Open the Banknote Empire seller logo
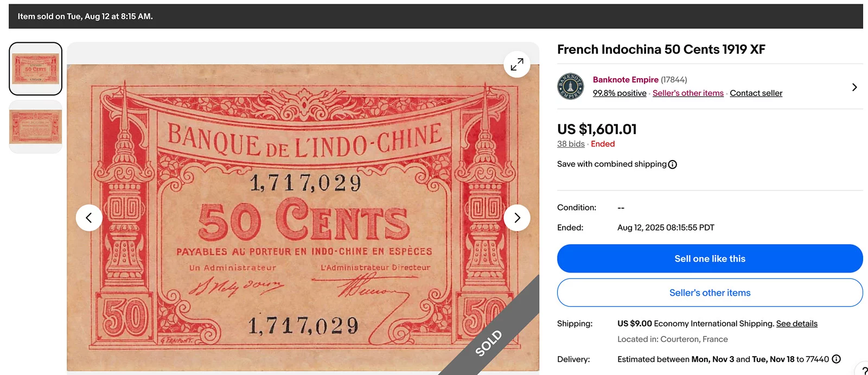This screenshot has width=868, height=375. tap(571, 86)
